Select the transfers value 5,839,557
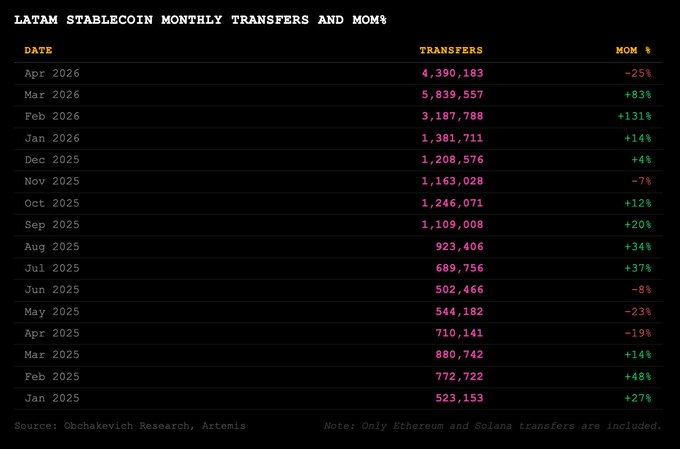This screenshot has width=680, height=449. pyautogui.click(x=452, y=95)
